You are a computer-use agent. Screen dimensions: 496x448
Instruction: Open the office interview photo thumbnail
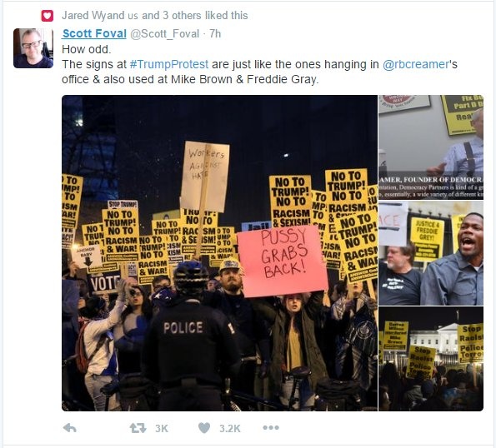431,147
